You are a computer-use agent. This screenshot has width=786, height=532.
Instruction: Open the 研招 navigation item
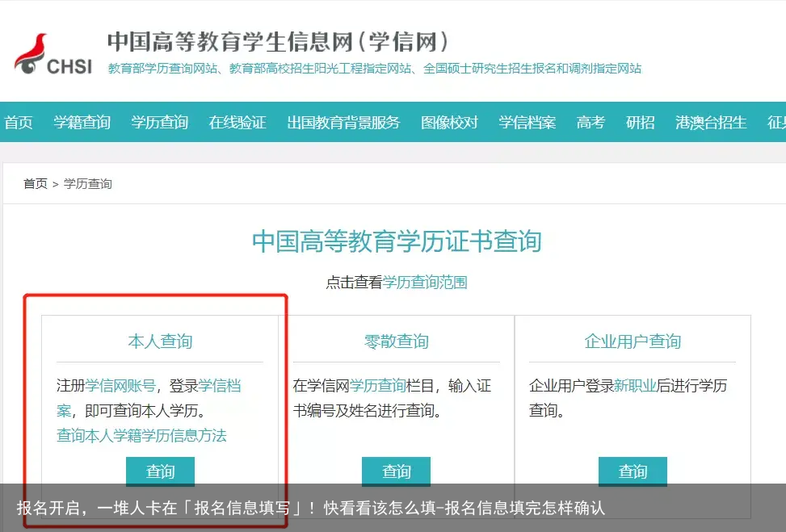(640, 123)
